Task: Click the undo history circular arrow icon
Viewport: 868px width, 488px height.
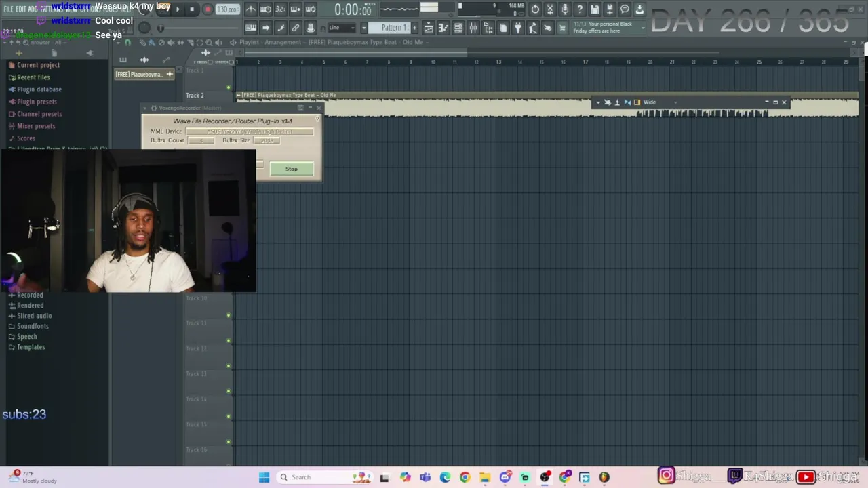Action: [x=535, y=9]
